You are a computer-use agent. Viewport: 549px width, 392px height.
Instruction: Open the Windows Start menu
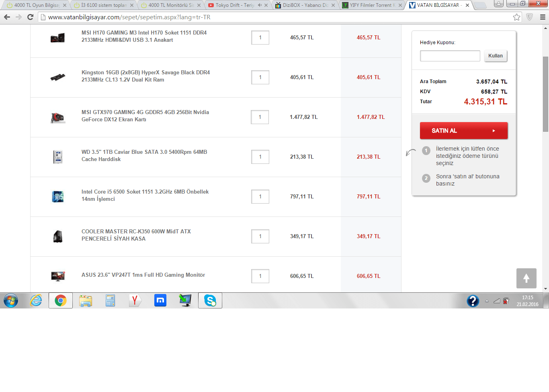pos(11,300)
